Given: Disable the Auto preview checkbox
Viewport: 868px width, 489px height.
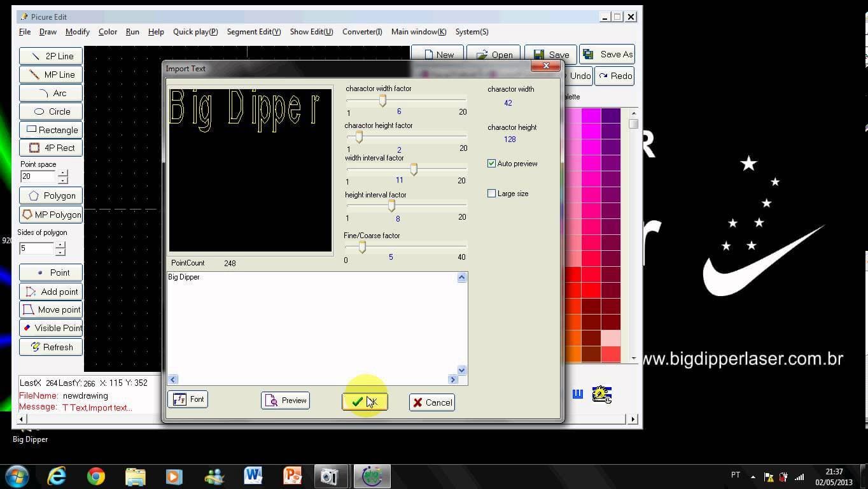Looking at the screenshot, I should coord(491,164).
